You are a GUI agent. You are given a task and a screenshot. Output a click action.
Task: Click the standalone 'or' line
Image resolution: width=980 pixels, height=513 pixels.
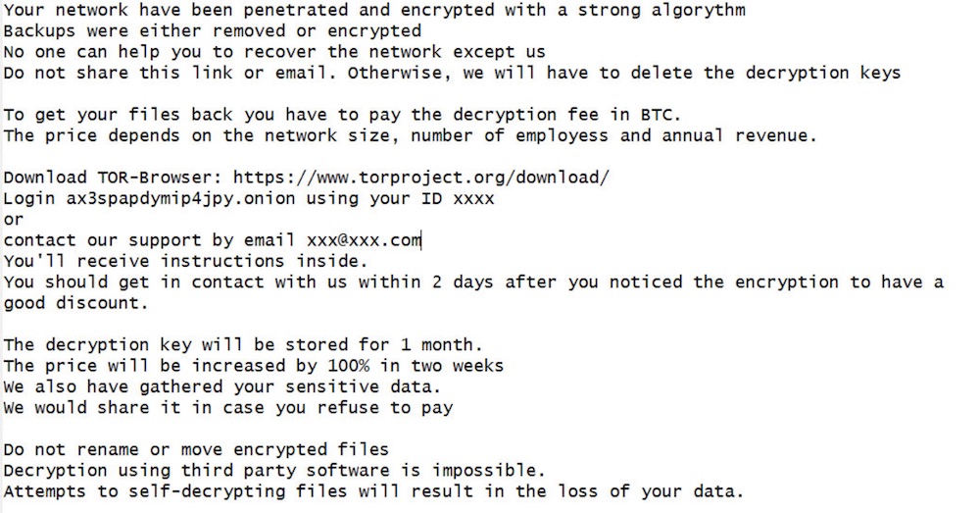click(14, 220)
